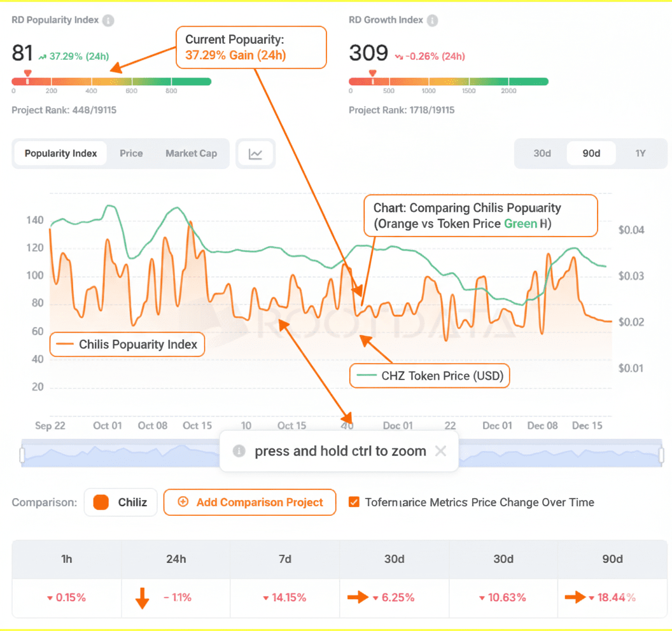Click the info icon in the zoom hint
The width and height of the screenshot is (672, 631).
point(239,451)
